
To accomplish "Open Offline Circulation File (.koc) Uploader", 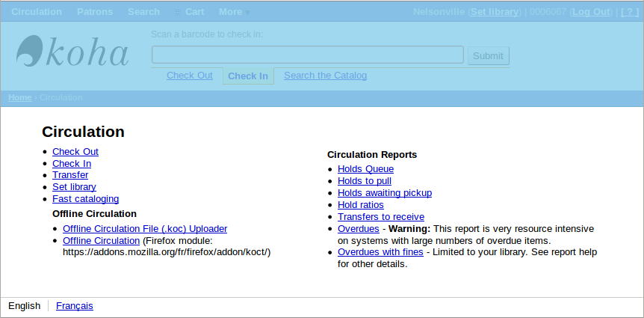I will point(145,229).
